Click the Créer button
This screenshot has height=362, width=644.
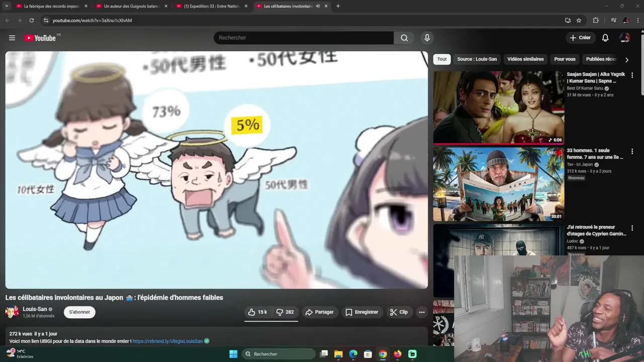point(580,38)
